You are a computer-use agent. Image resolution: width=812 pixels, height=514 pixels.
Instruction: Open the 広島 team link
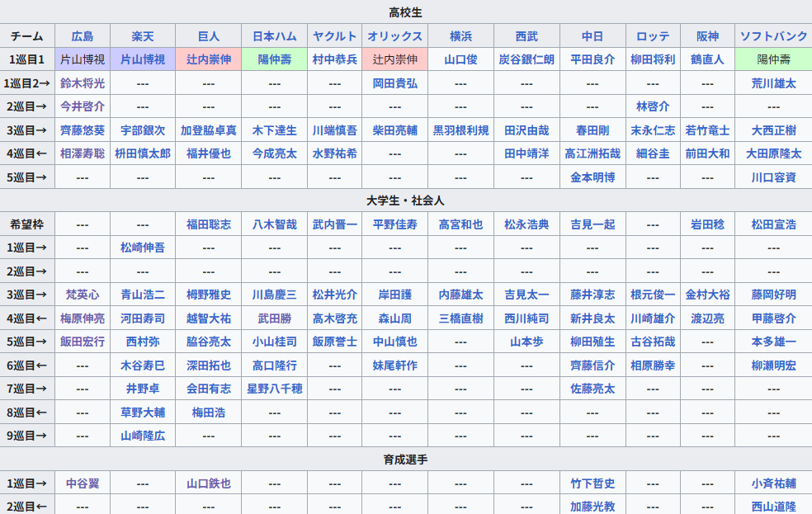[83, 36]
